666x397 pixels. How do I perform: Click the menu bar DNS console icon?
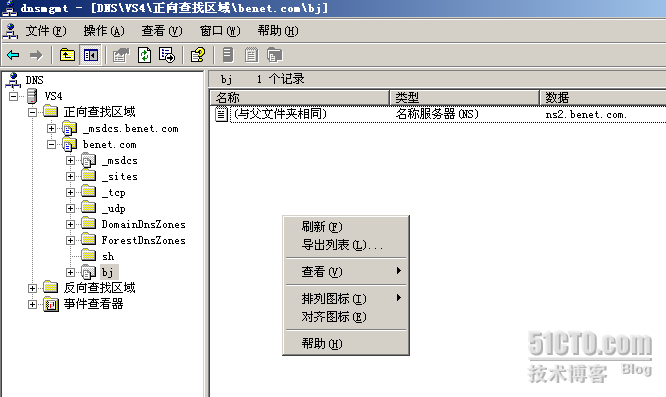click(x=10, y=31)
